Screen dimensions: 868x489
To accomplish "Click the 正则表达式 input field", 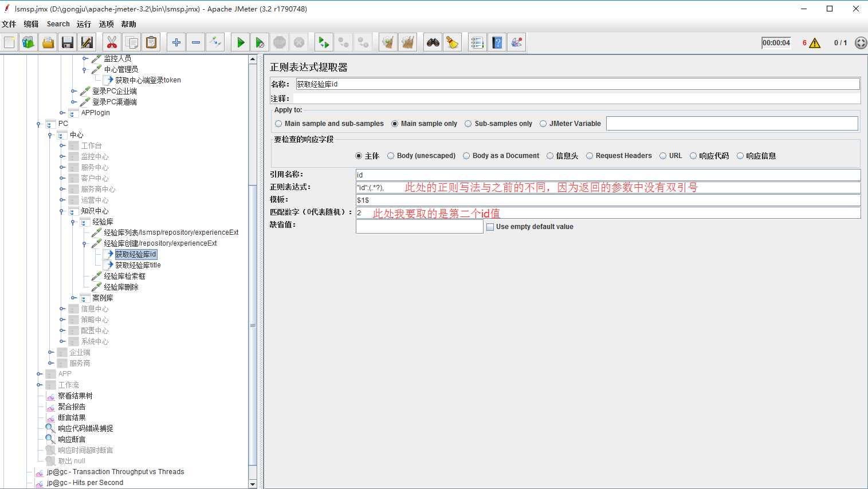I will [608, 187].
